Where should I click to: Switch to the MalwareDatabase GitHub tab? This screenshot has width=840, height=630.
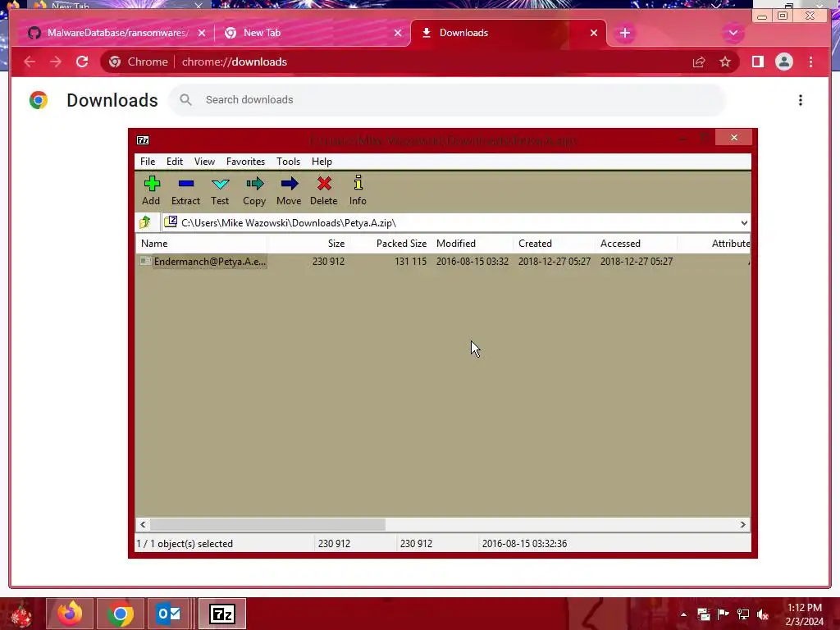coord(116,33)
